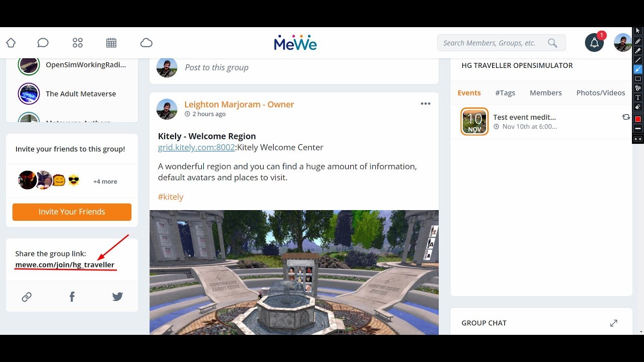Viewport: 644px width, 362px height.
Task: Open the grid.kitely.com:8002 link
Action: click(x=196, y=147)
